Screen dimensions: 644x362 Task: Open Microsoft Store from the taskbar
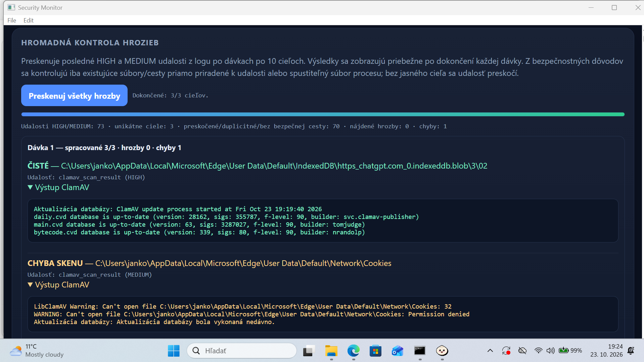coord(375,351)
